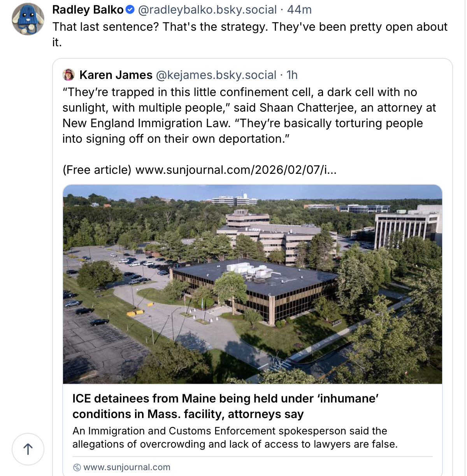Click the @kejames.bsky.social handle
467x476 pixels.
216,75
